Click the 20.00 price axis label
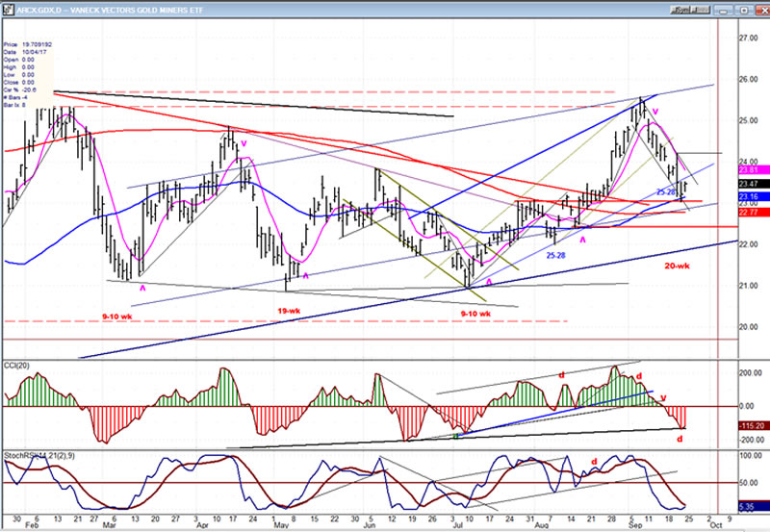Screen dimensions: 770x532 point(749,327)
